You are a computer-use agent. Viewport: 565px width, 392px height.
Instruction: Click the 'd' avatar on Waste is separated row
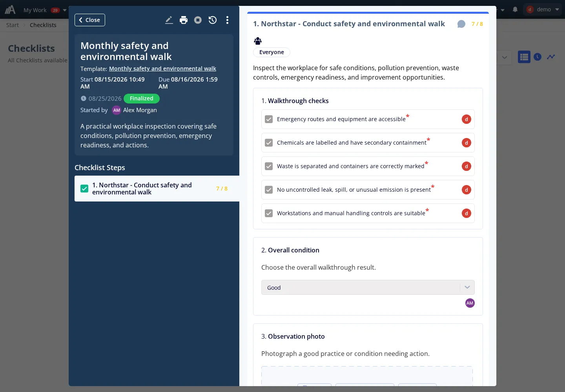point(467,166)
